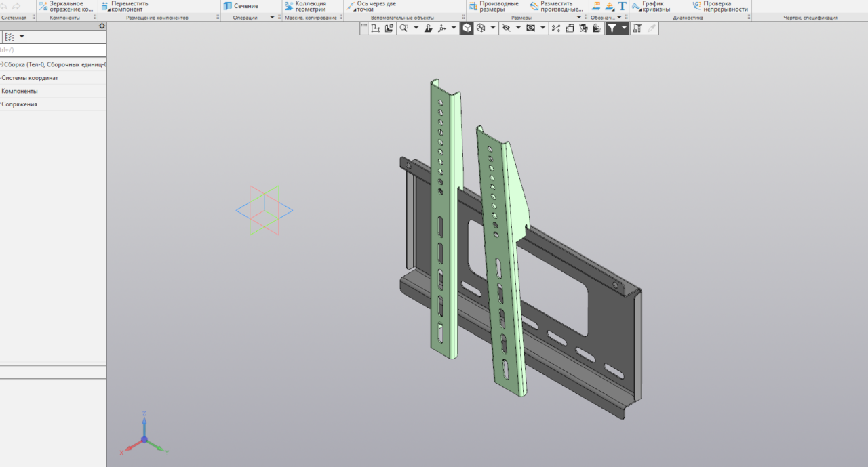Image resolution: width=868 pixels, height=467 pixels.
Task: Open Коллекция геометрии tool
Action: point(305,6)
